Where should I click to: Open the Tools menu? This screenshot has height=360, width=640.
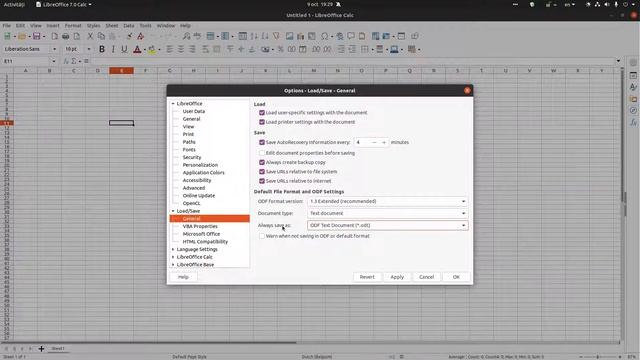(x=146, y=26)
